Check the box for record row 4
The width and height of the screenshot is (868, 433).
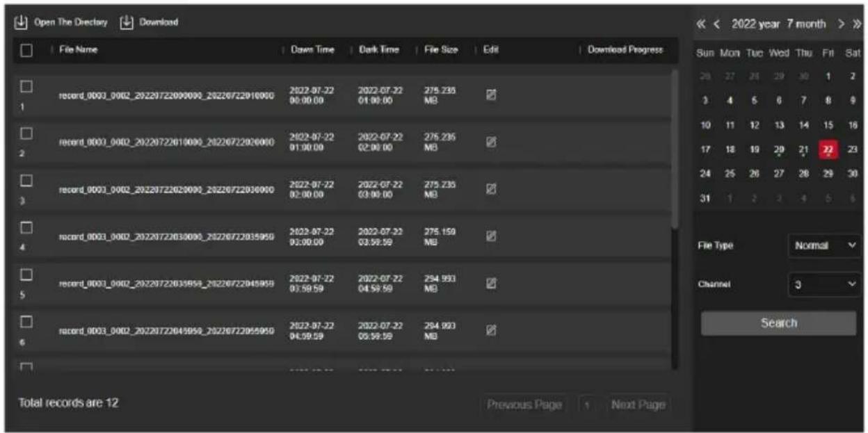pos(26,227)
